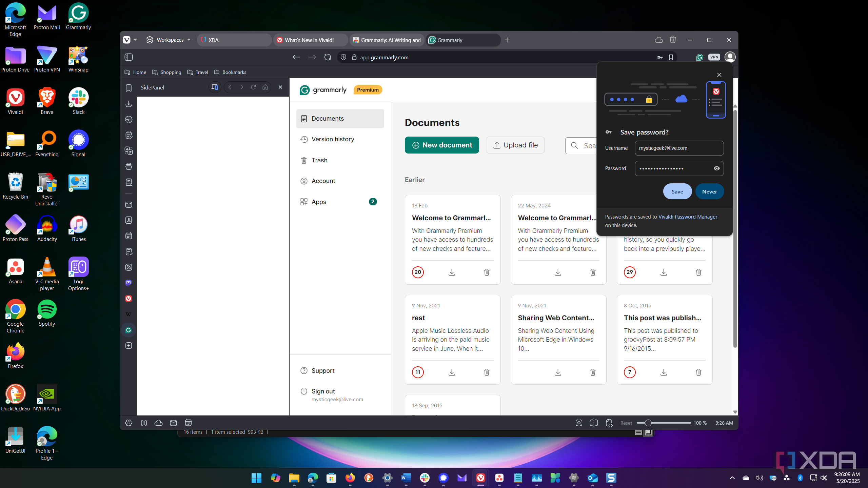Open the Downloads panel icon
868x488 pixels.
(129, 104)
